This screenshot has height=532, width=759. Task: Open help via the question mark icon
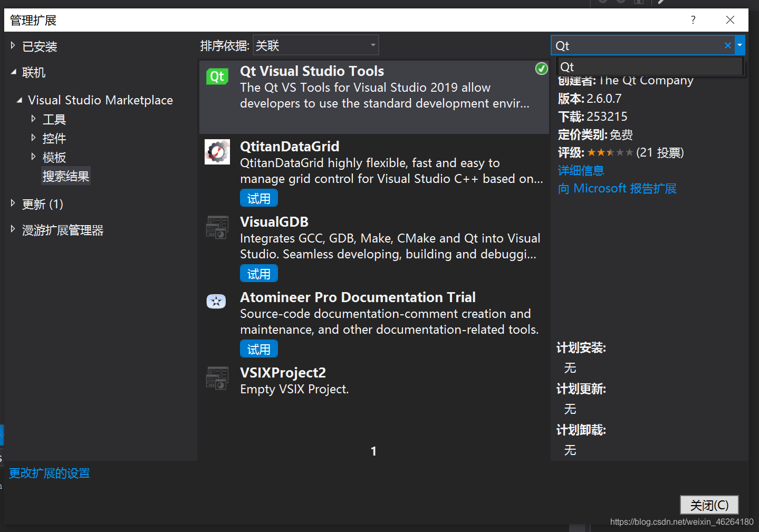pos(693,20)
